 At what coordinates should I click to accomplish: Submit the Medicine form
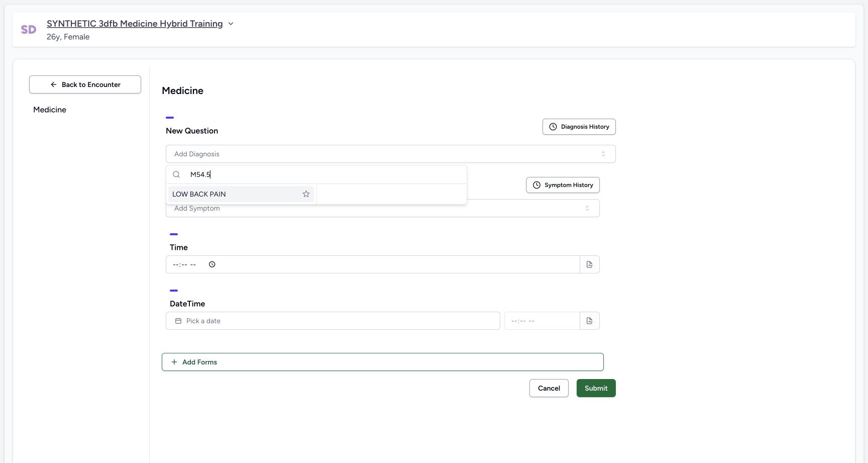click(x=596, y=388)
